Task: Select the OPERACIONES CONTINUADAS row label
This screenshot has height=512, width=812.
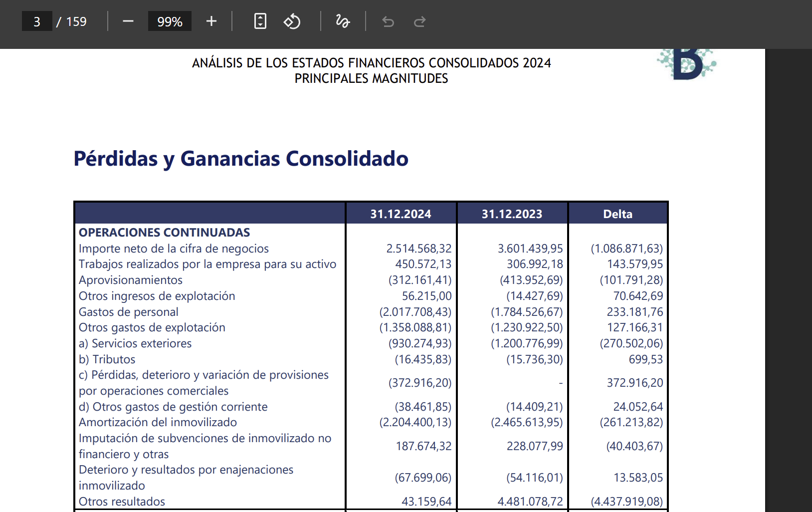Action: (x=165, y=233)
